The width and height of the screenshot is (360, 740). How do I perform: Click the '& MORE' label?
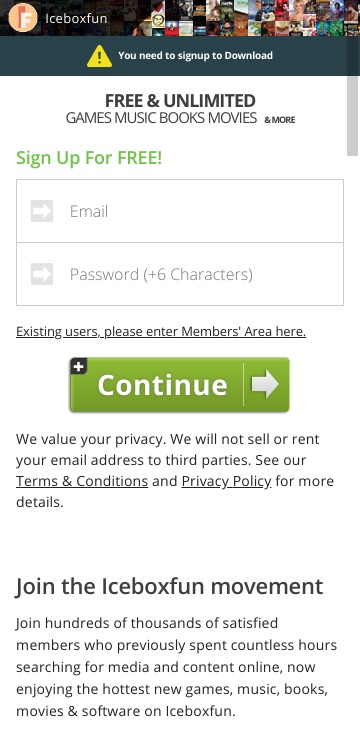[280, 120]
